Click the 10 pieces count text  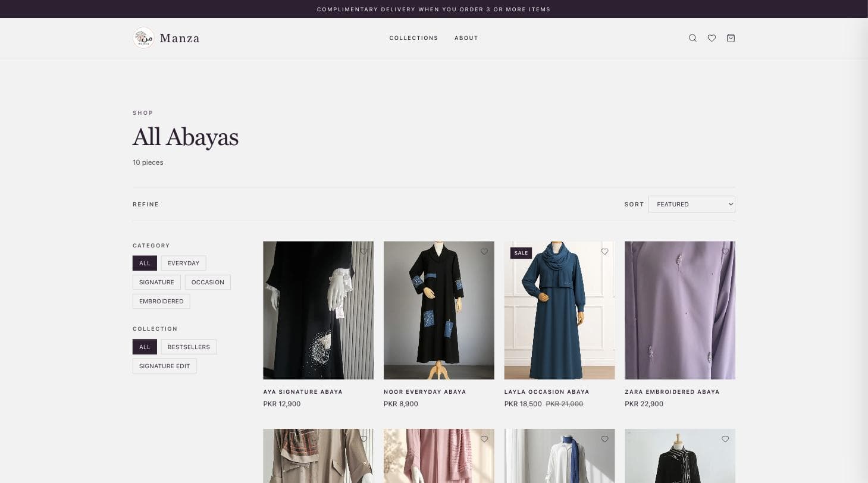coord(148,162)
